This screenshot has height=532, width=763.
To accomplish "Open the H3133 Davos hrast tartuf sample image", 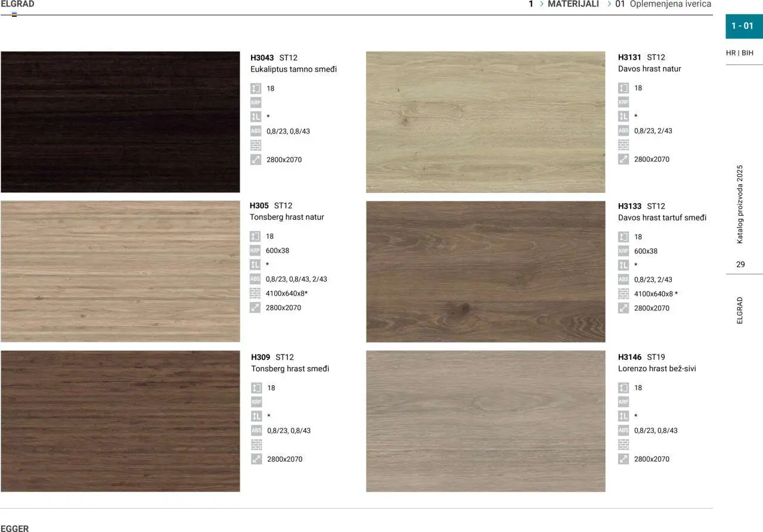I will click(x=485, y=272).
